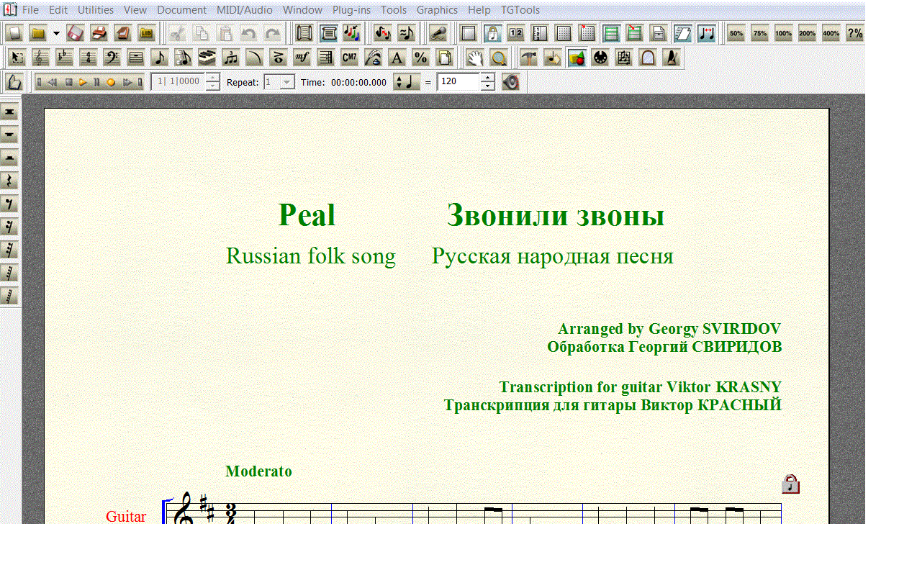Open the File menu
917x588 pixels.
pyautogui.click(x=30, y=10)
